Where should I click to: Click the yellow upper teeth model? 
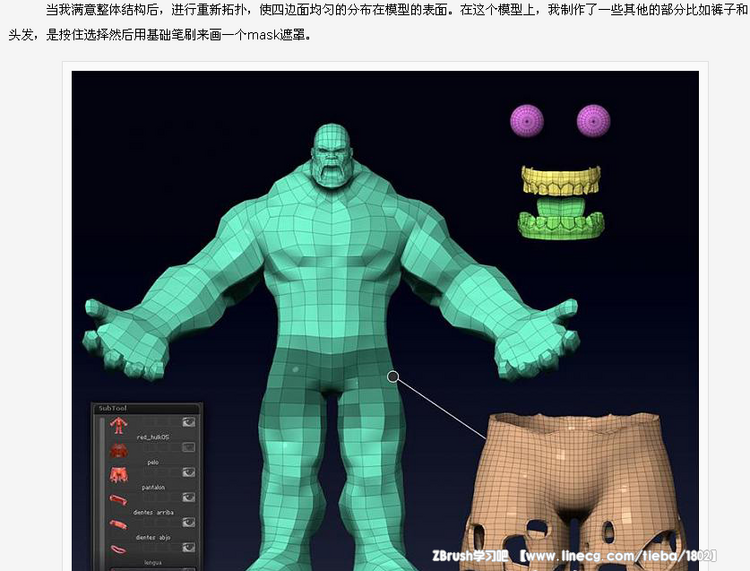tap(561, 181)
